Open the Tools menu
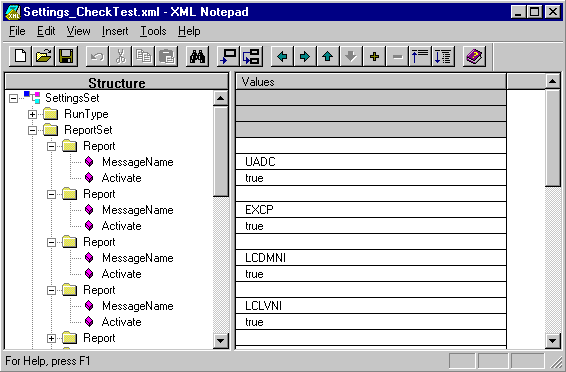Image resolution: width=566 pixels, height=372 pixels. [x=153, y=31]
